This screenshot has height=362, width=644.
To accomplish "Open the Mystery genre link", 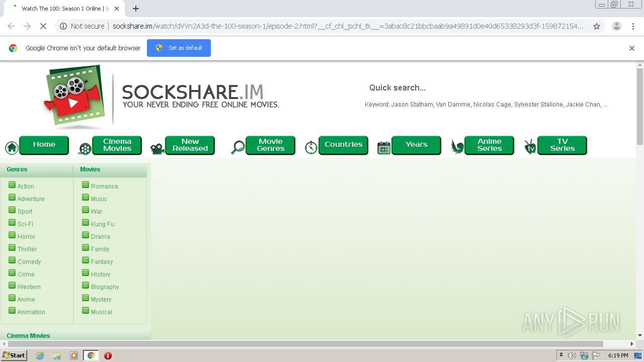I will pos(101,300).
